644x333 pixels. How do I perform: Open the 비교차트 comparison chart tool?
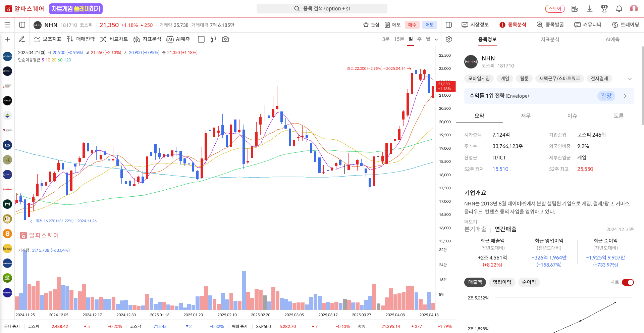(x=114, y=39)
